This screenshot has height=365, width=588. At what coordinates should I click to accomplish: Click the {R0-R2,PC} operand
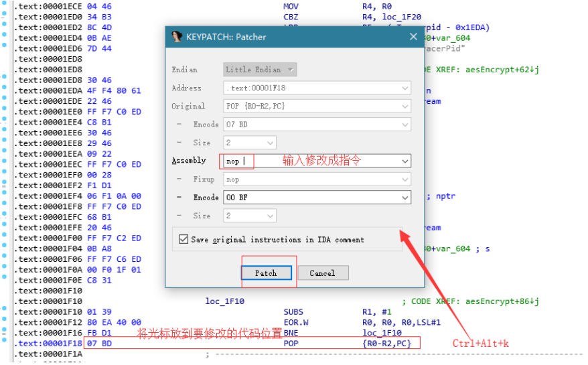pos(386,344)
